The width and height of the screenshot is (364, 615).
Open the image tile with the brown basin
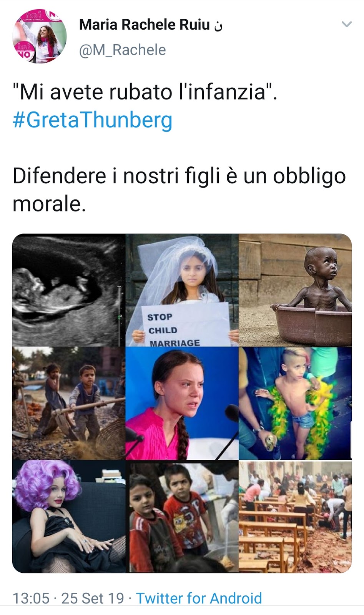[x=295, y=290]
